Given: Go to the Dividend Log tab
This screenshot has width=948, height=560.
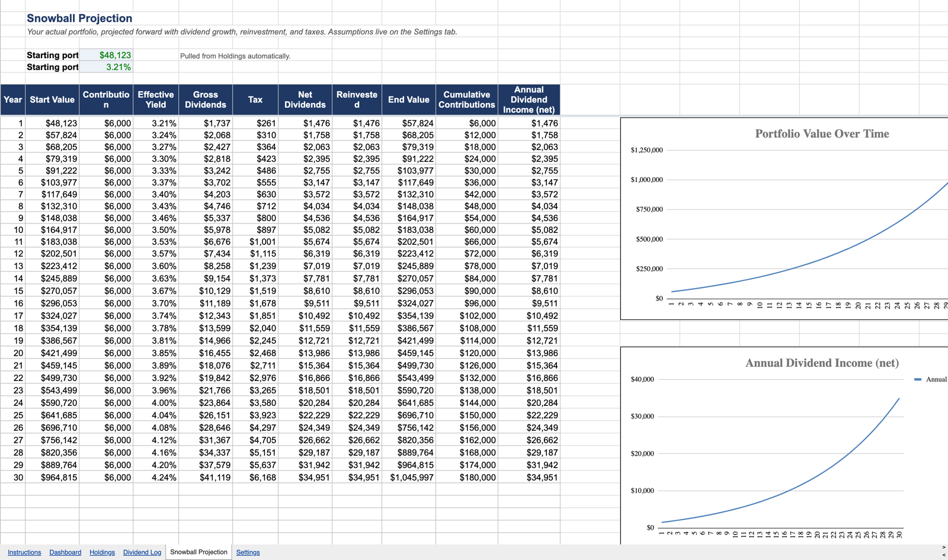Looking at the screenshot, I should tap(142, 552).
